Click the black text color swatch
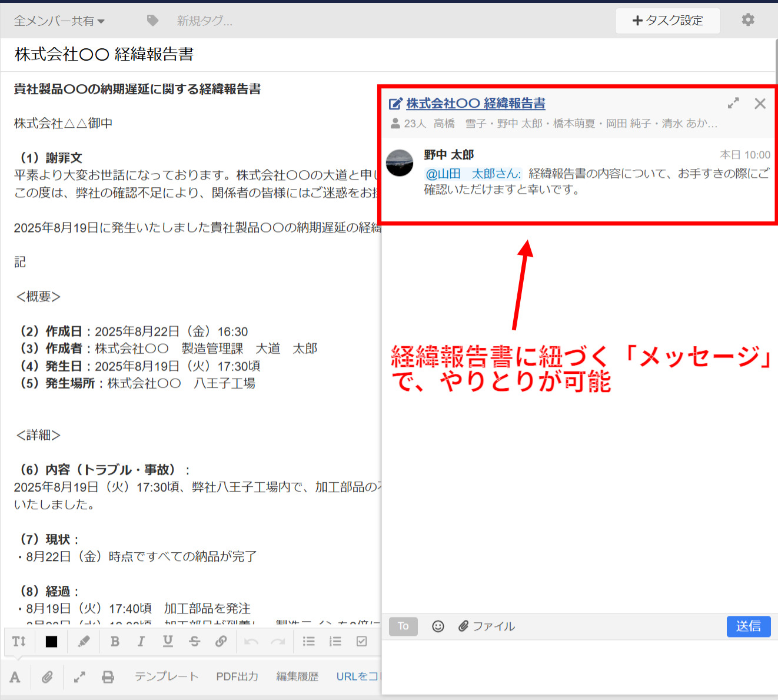Screen dimensions: 778x700 pos(51,641)
